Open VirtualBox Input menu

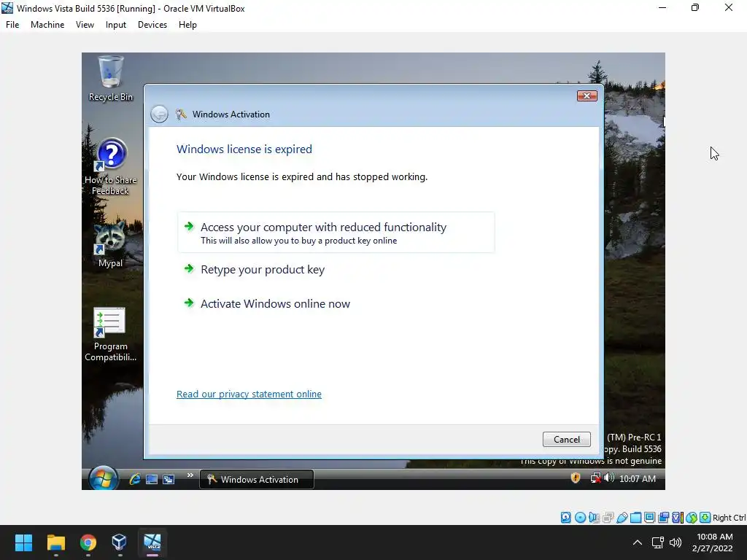tap(116, 25)
